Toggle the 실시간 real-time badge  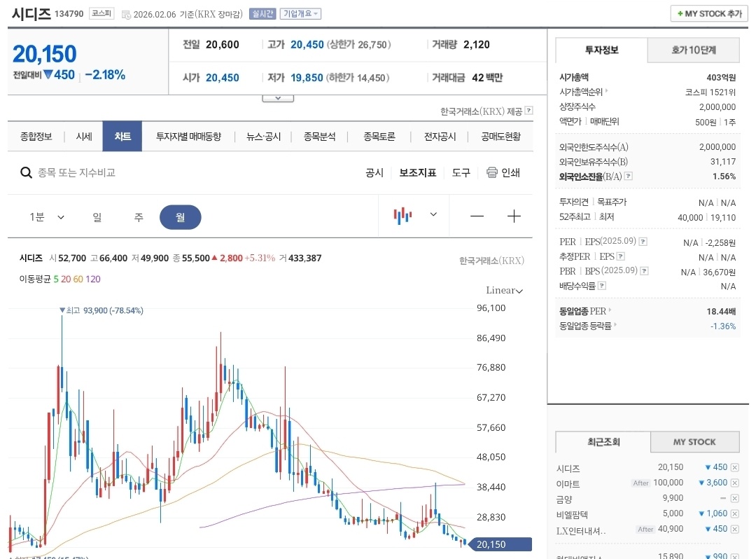point(262,14)
